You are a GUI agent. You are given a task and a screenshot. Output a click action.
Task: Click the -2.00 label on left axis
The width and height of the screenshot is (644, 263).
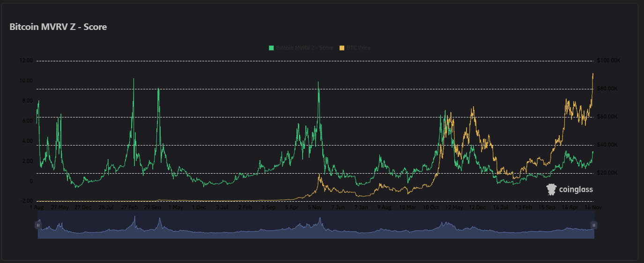[x=25, y=201]
